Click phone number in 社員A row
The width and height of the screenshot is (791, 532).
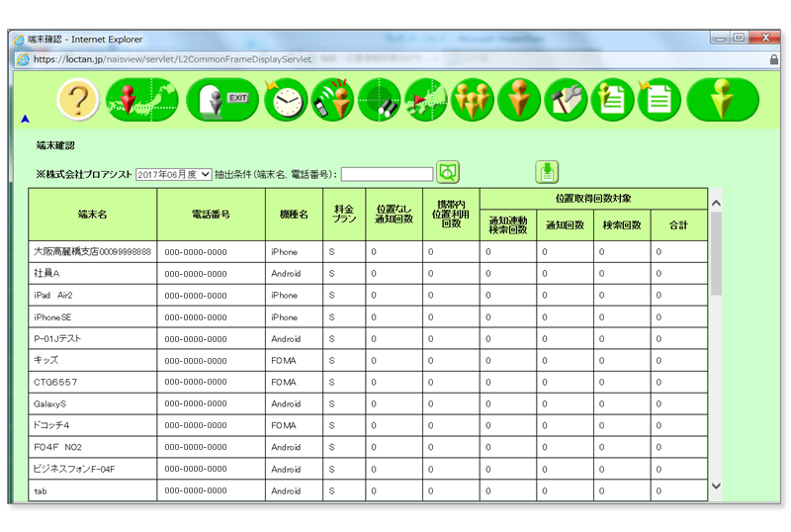click(196, 274)
